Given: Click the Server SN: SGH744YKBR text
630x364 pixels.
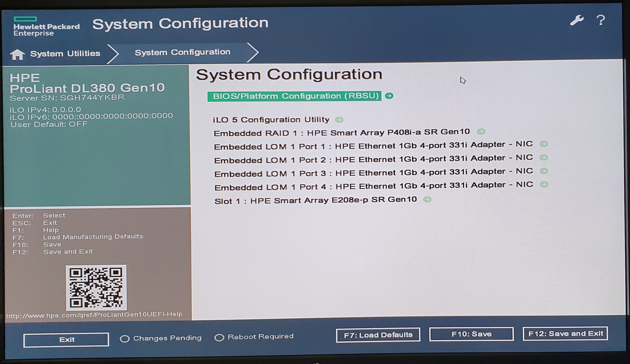Looking at the screenshot, I should pyautogui.click(x=67, y=98).
